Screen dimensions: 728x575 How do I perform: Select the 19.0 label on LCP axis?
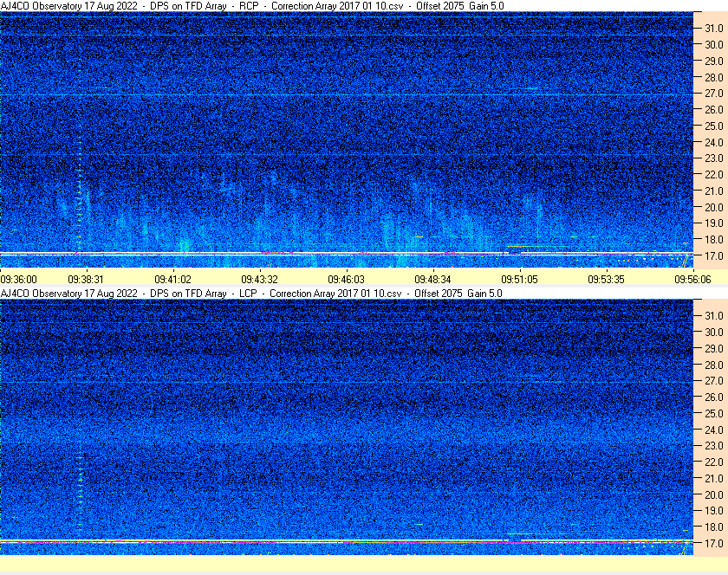coord(714,511)
